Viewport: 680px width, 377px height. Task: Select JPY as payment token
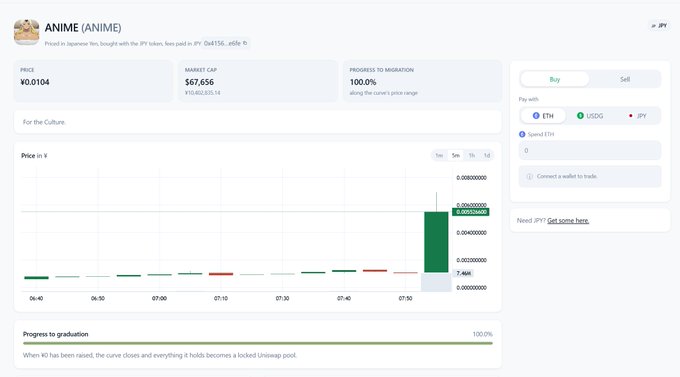click(637, 116)
